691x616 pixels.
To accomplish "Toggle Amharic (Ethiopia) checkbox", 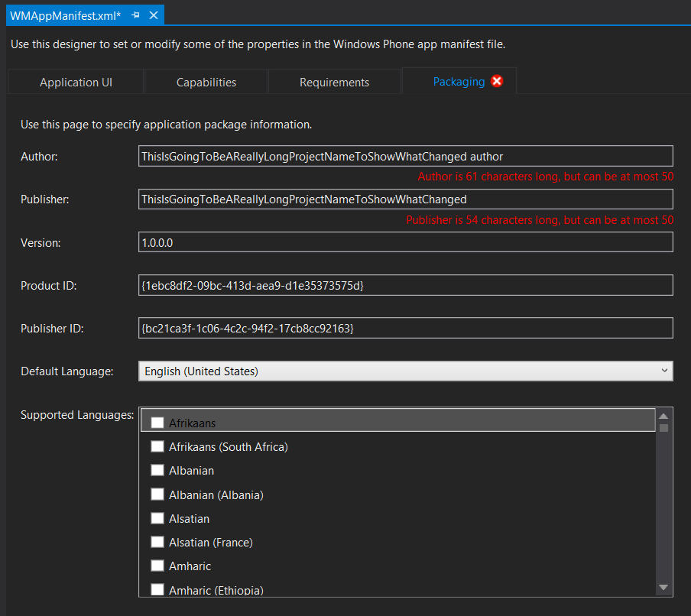I will [157, 589].
